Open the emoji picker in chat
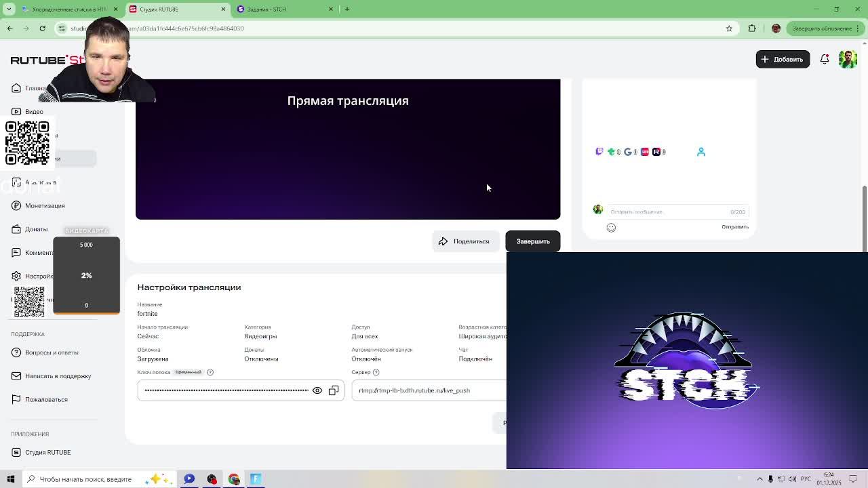 (x=611, y=228)
